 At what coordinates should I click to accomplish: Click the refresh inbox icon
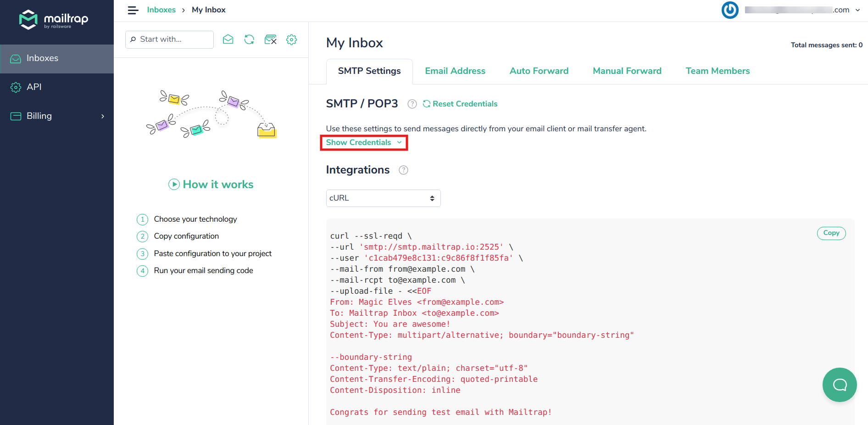[249, 39]
